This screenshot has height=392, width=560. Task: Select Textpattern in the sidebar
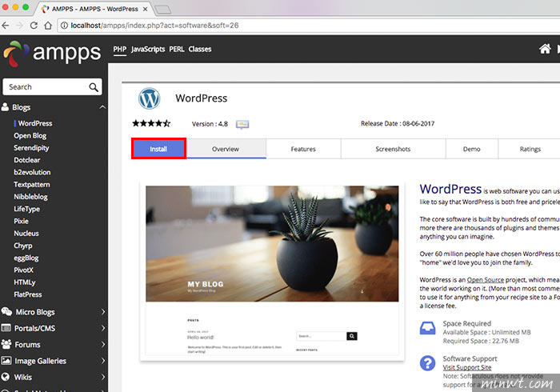click(32, 185)
